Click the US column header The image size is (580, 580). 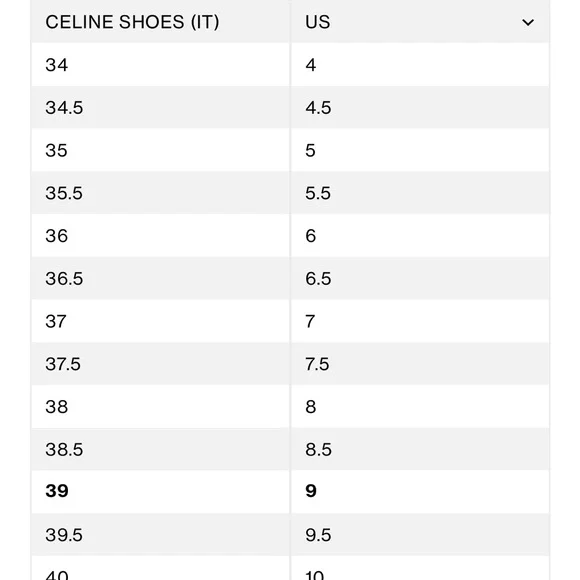point(420,22)
